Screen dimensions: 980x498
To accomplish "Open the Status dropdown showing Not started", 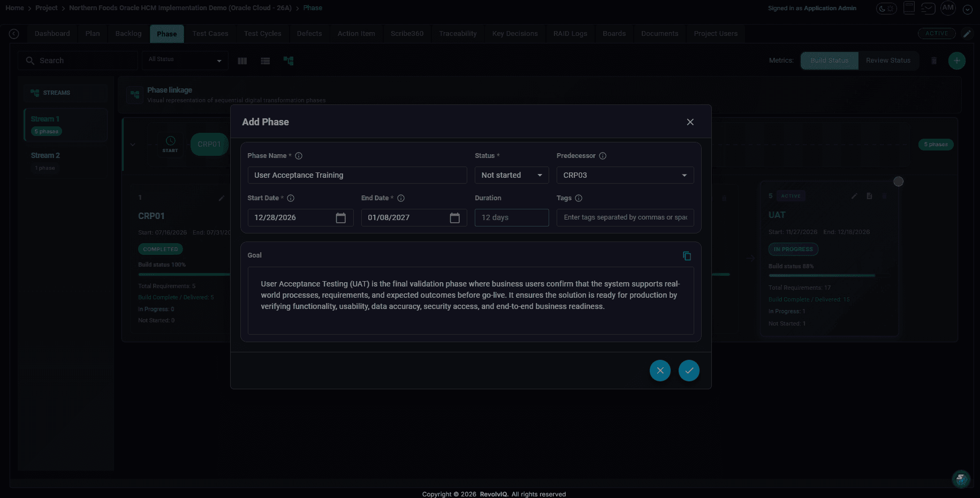I will tap(512, 175).
